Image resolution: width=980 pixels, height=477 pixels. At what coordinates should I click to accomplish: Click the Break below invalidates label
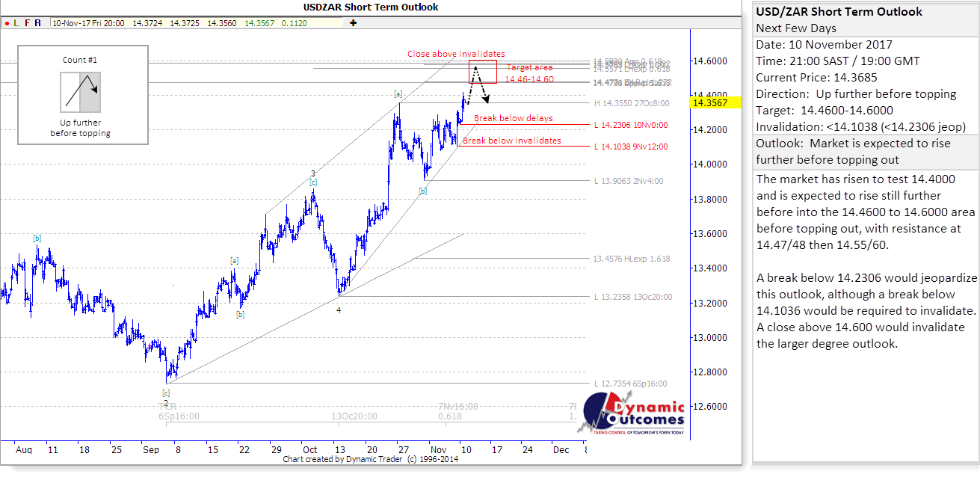513,140
